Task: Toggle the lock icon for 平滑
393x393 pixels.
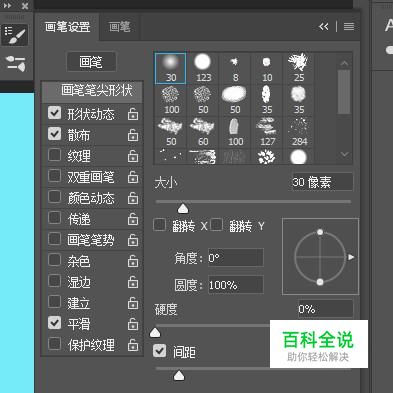Action: 133,324
